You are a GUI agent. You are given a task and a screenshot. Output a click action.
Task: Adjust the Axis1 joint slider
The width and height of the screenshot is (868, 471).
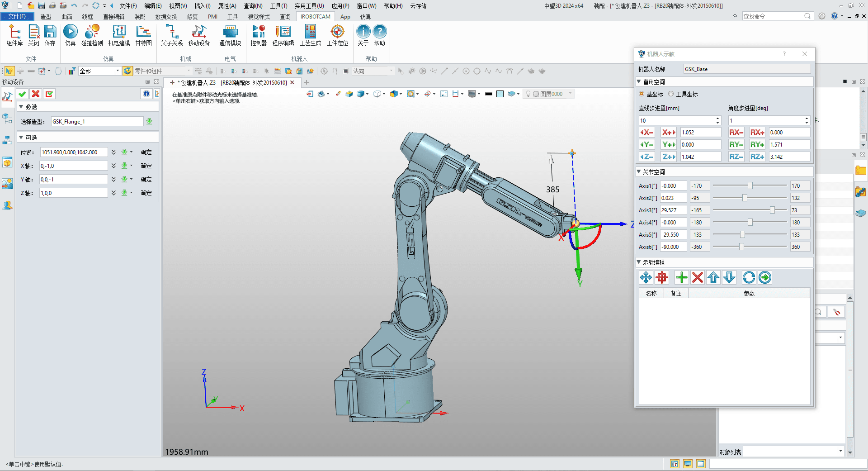tap(750, 186)
